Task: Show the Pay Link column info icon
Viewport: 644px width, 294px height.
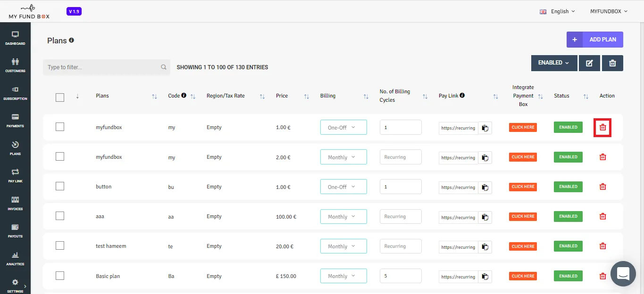Action: click(x=462, y=95)
